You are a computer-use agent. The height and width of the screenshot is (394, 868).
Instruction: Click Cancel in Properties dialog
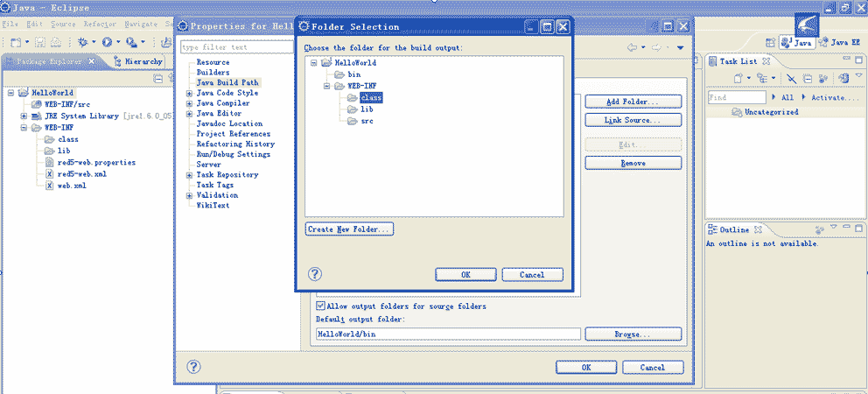tap(653, 368)
